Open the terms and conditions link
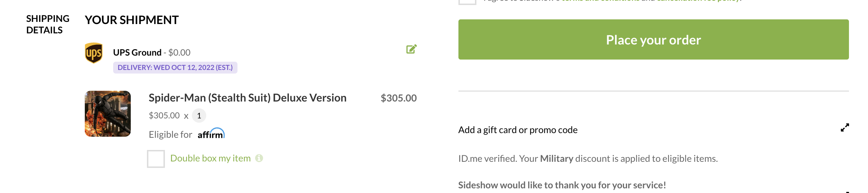 (601, 1)
